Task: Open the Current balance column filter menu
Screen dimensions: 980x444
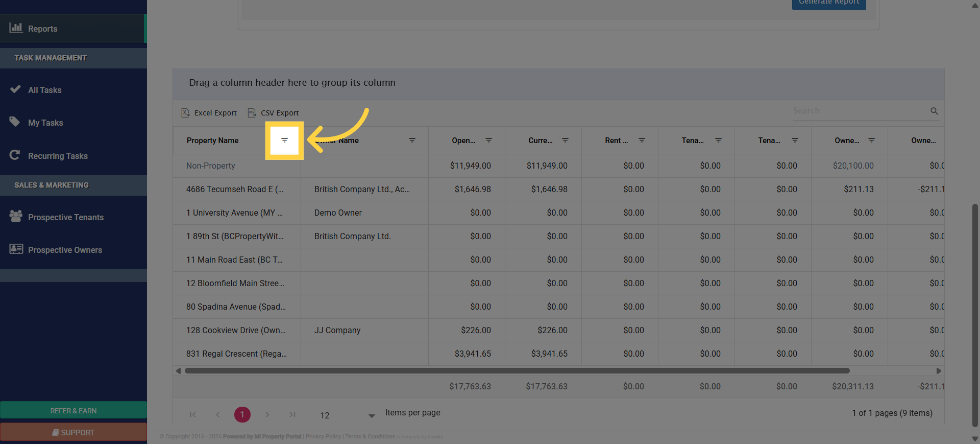Action: coord(565,141)
